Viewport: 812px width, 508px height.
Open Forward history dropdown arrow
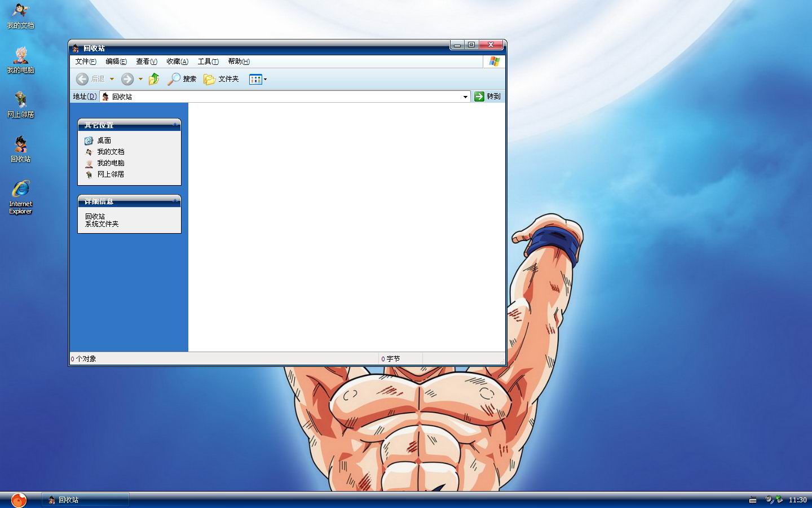[x=140, y=79]
